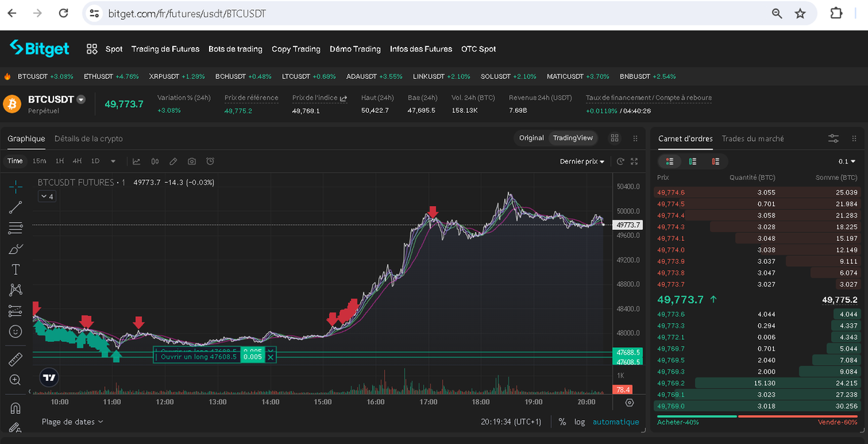The image size is (868, 444).
Task: Switch to Carnet d'ordres tab
Action: click(x=685, y=139)
